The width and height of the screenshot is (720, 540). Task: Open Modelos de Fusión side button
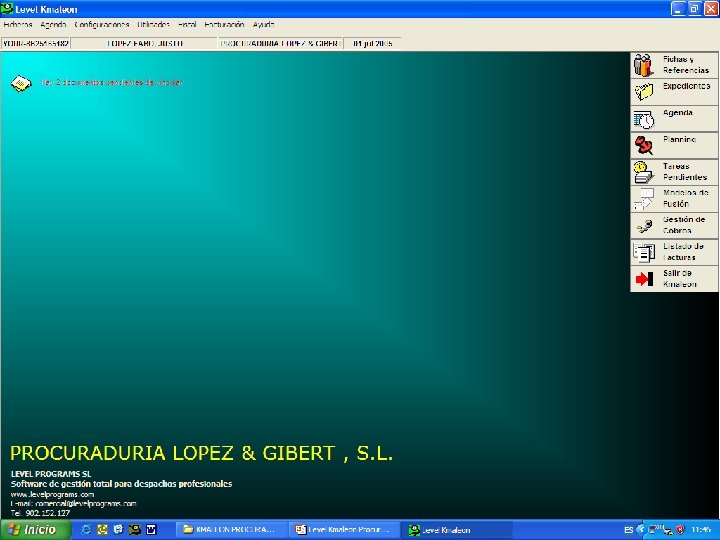point(674,198)
